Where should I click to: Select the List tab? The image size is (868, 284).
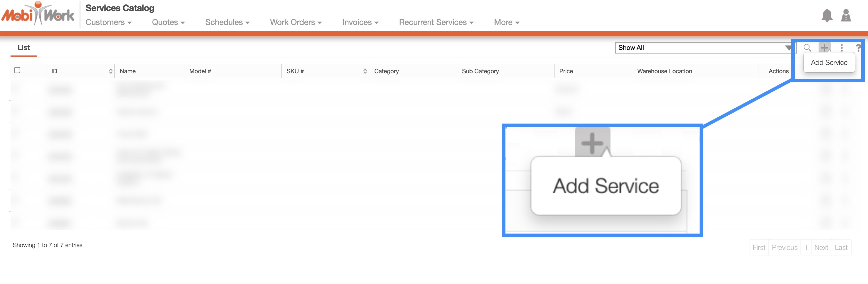24,48
